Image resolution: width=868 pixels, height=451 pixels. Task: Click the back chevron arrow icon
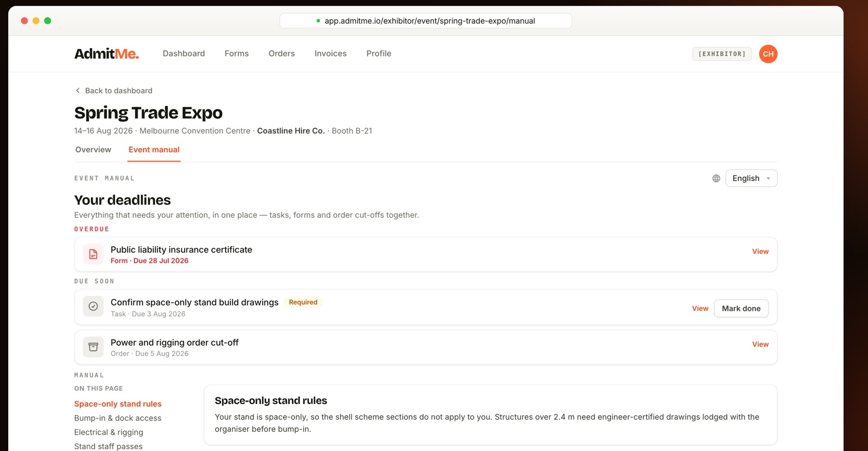pyautogui.click(x=78, y=90)
